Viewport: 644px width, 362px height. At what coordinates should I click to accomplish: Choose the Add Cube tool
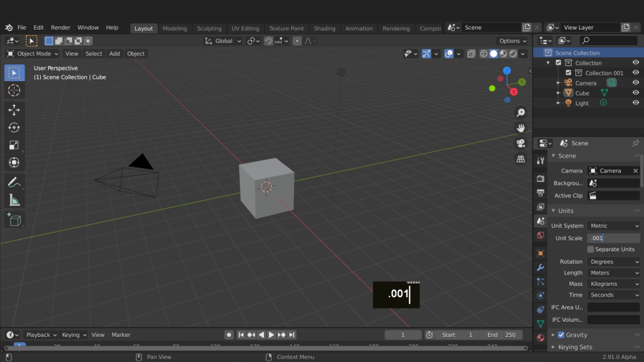pos(14,220)
